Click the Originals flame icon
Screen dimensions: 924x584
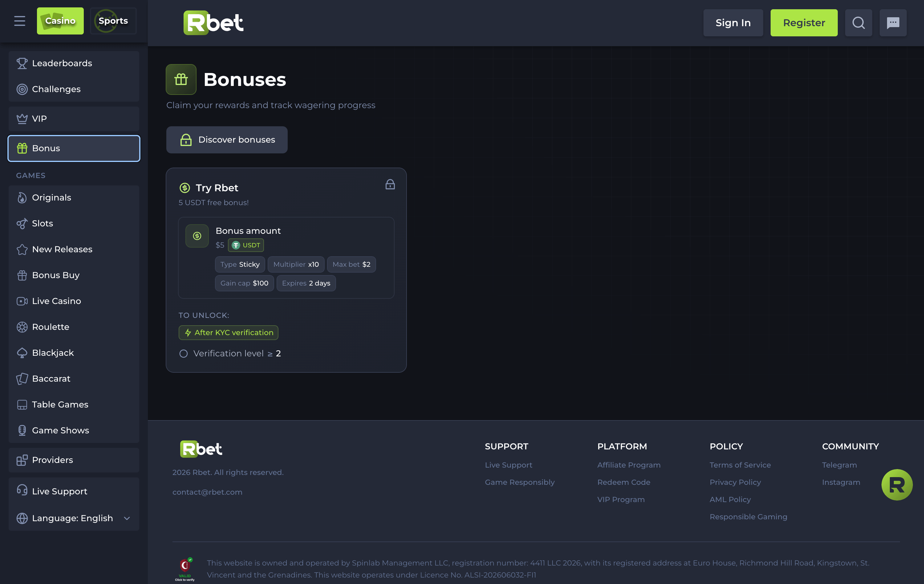22,198
